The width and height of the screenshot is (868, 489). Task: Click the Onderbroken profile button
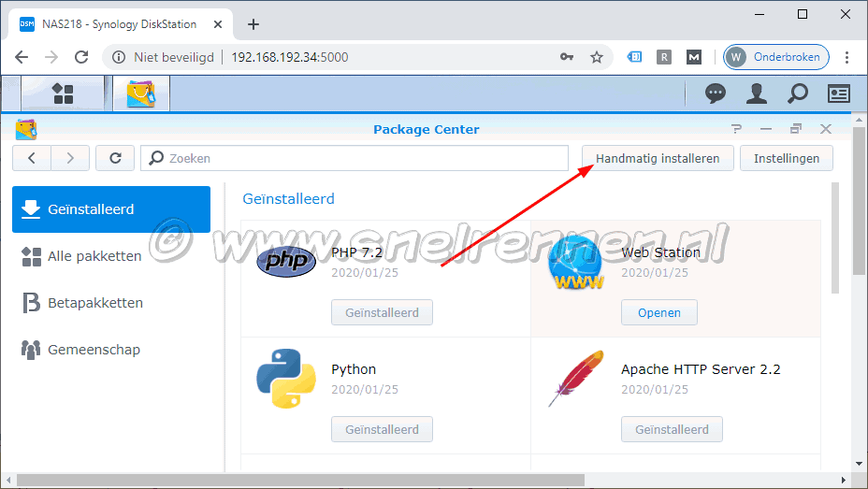(x=775, y=57)
